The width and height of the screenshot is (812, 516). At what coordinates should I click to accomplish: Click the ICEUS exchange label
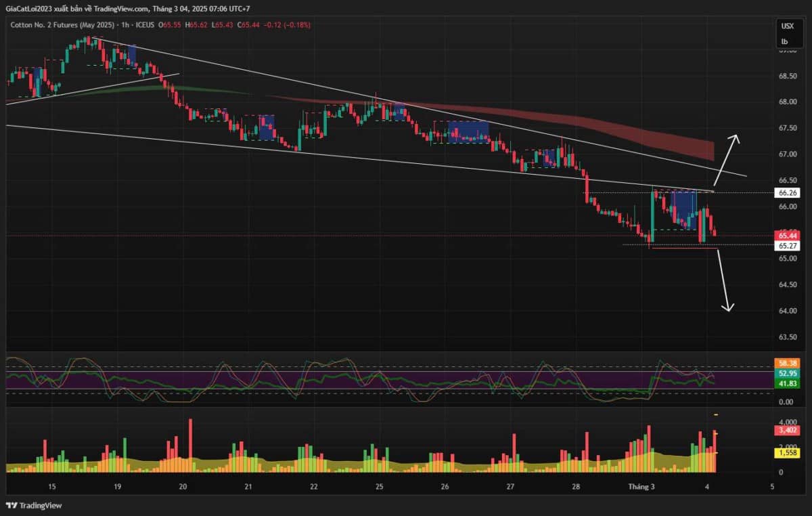(145, 25)
